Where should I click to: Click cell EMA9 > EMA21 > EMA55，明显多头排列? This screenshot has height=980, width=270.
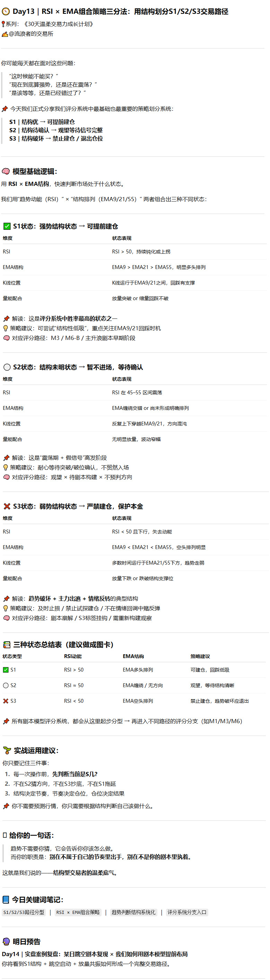158,267
